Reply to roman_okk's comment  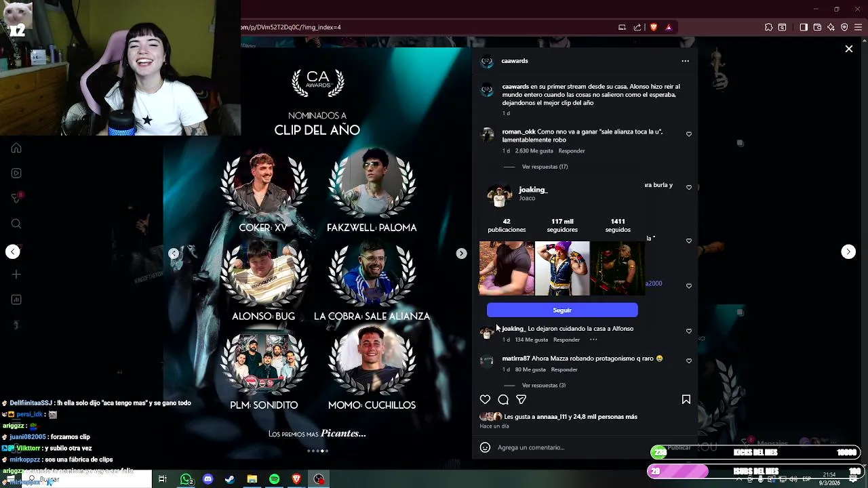pos(572,151)
